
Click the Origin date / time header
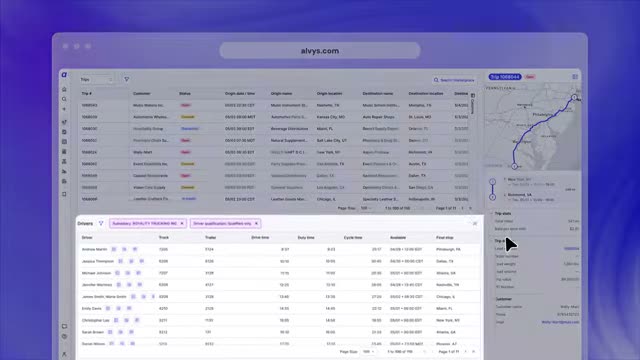240,93
